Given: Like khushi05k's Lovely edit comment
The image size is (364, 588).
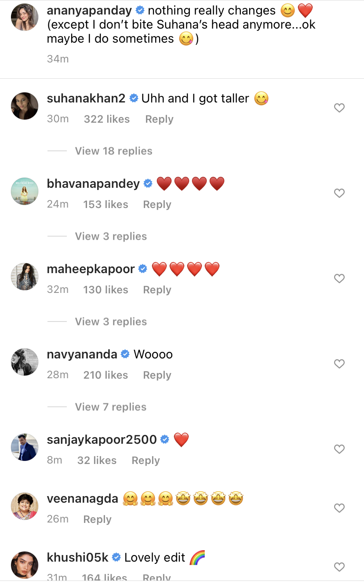Looking at the screenshot, I should click(339, 567).
